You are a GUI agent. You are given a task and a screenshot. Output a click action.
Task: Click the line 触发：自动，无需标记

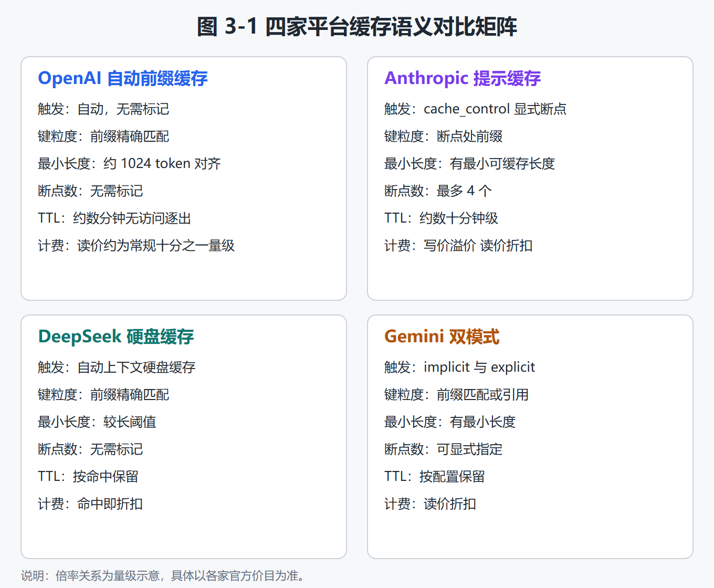click(103, 109)
